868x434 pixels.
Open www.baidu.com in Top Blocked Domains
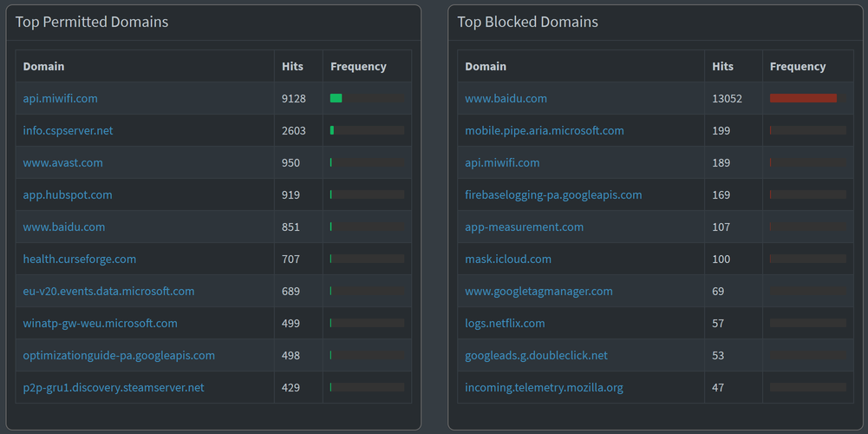(506, 99)
